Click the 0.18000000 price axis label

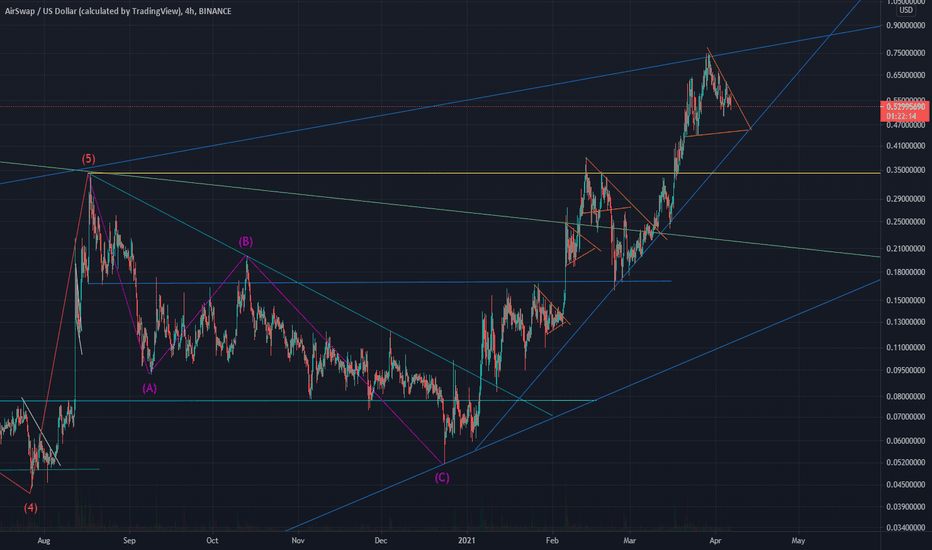tap(905, 272)
